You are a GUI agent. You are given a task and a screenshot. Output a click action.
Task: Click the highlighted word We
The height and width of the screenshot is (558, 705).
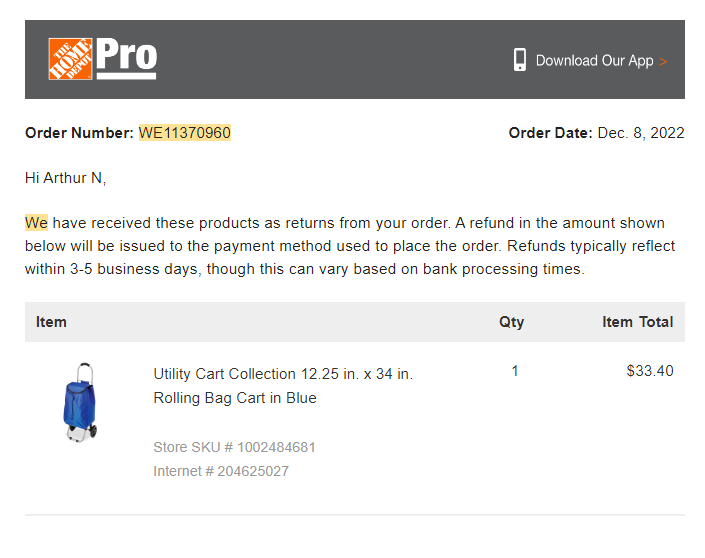(36, 223)
